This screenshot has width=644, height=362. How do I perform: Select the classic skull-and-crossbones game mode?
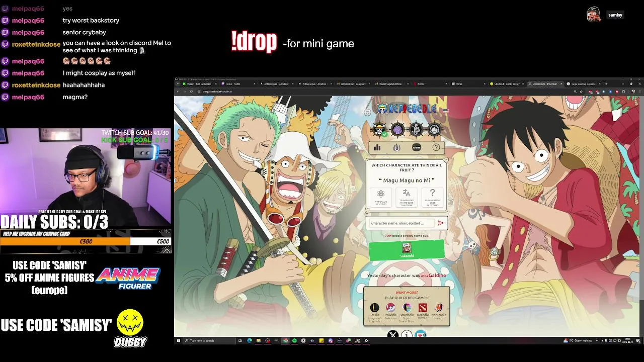[379, 130]
